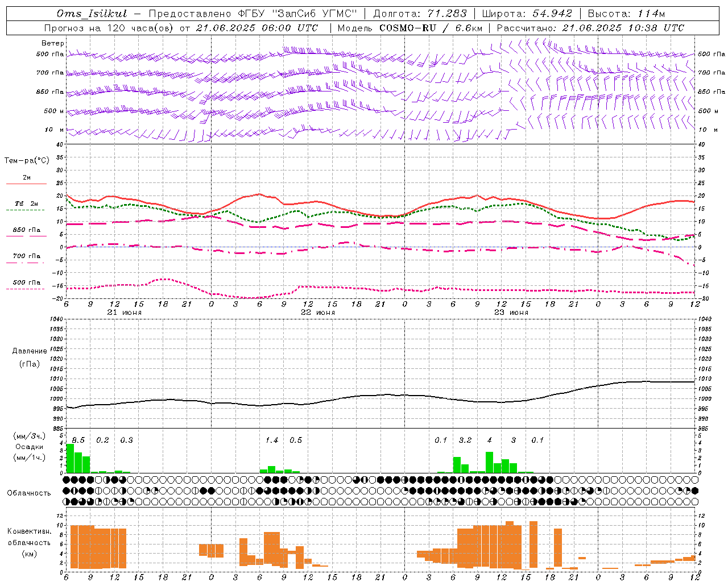Screen dimensions: 728x582
Task: Click the Осадки panel label
Action: pos(29,447)
